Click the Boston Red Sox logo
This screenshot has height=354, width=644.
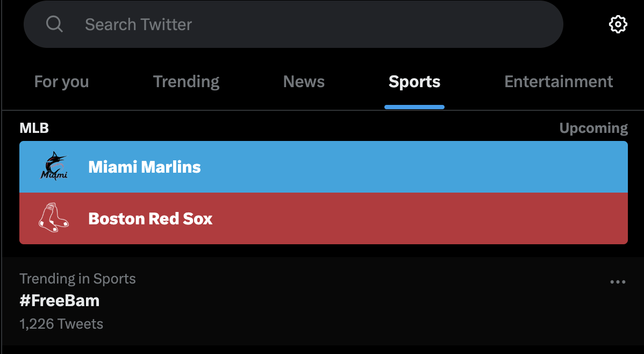pos(54,218)
